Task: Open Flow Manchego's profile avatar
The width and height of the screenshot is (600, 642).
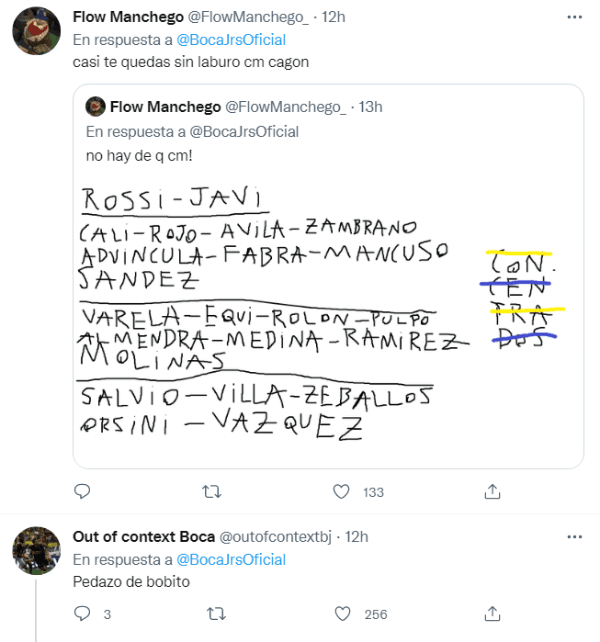Action: tap(35, 36)
